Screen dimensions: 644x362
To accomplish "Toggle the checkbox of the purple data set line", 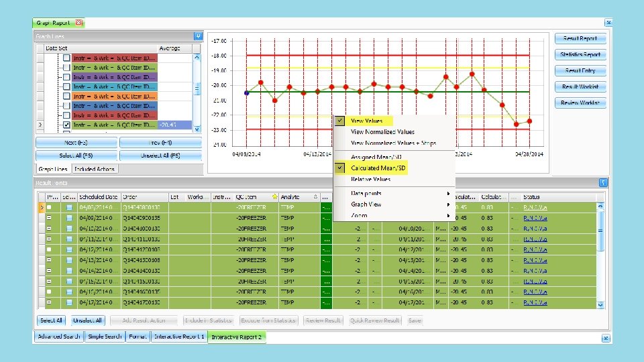I will (66, 77).
